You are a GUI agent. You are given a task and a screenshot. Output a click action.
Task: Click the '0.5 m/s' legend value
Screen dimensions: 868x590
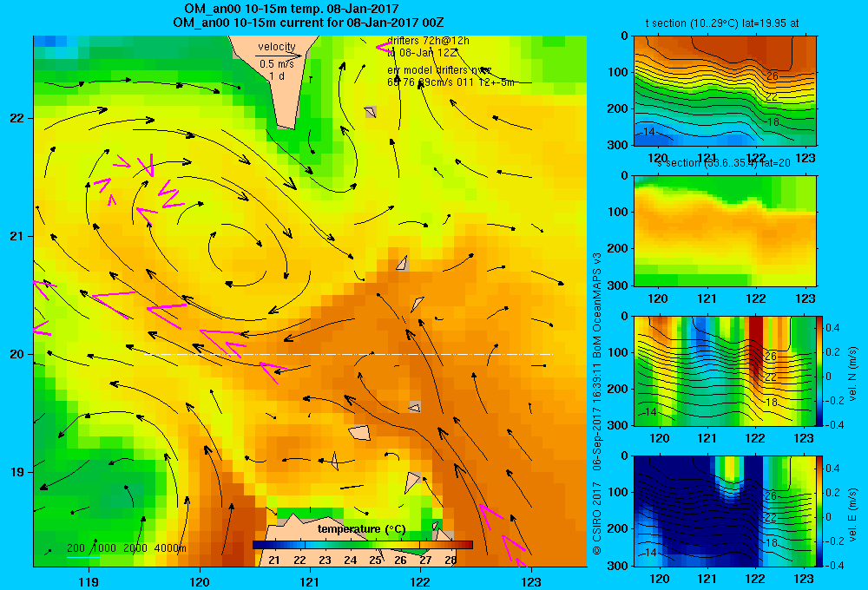[x=277, y=64]
